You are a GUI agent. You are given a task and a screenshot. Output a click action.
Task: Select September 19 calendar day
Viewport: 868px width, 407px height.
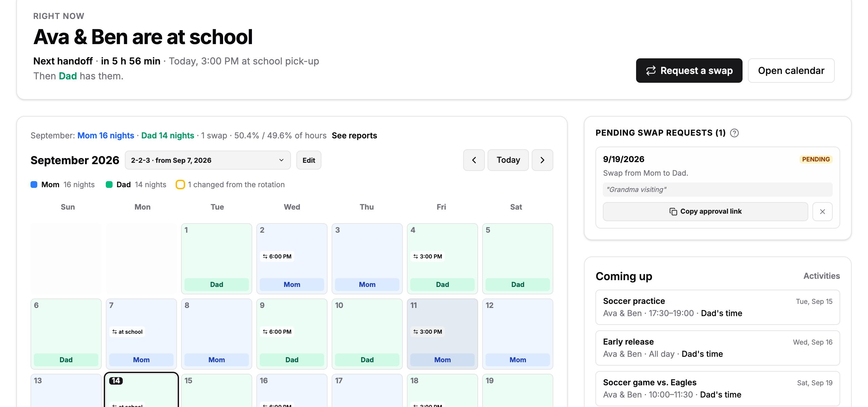coord(518,390)
